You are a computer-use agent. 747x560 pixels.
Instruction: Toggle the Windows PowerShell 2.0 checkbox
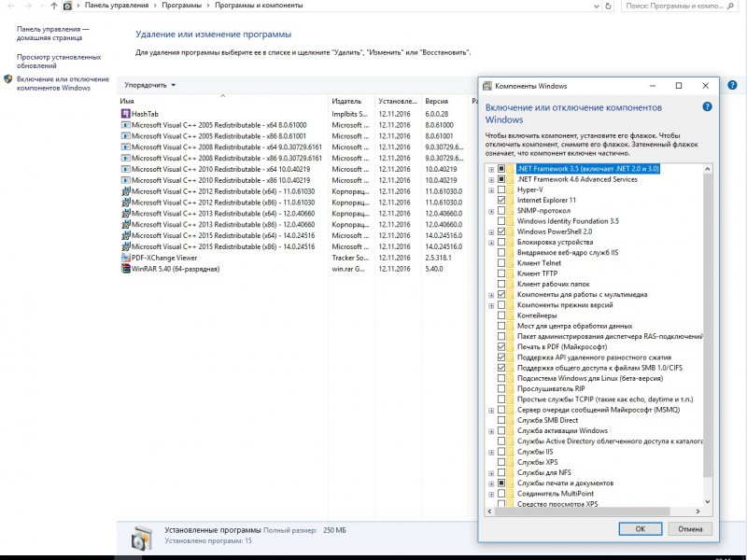[x=501, y=231]
